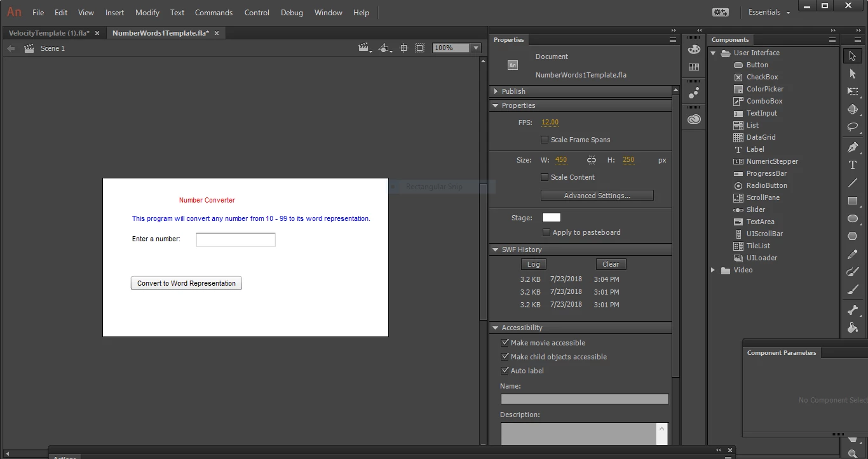
Task: Click the stage height value 250
Action: pos(628,160)
